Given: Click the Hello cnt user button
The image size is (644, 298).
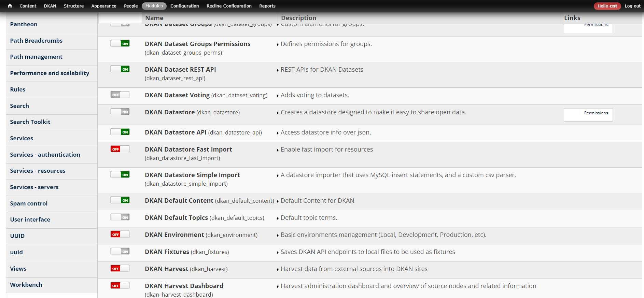Looking at the screenshot, I should click(x=607, y=6).
